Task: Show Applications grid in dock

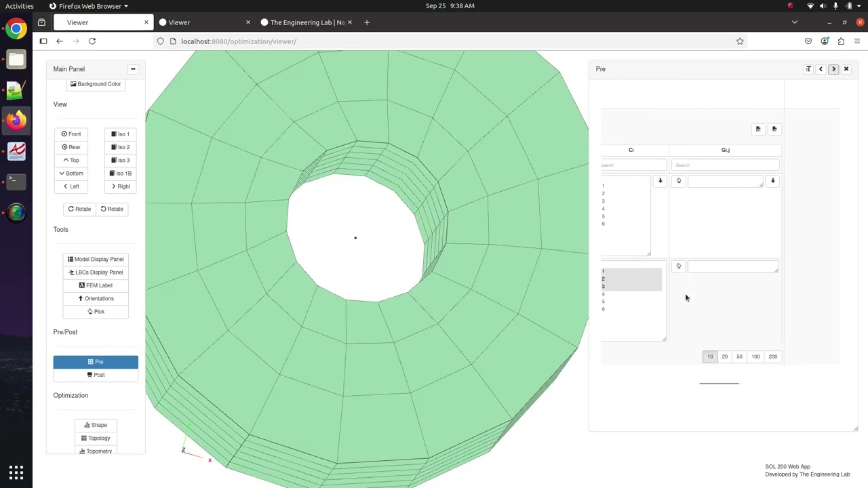Action: click(16, 472)
